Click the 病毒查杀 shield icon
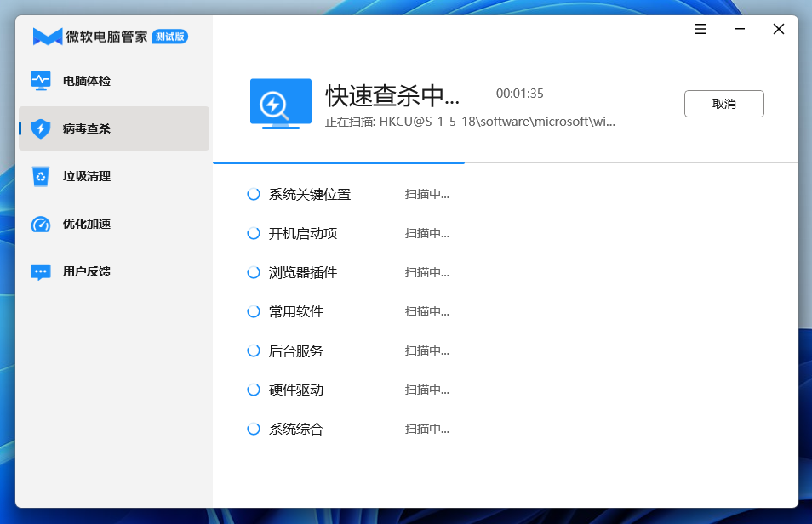 (41, 128)
